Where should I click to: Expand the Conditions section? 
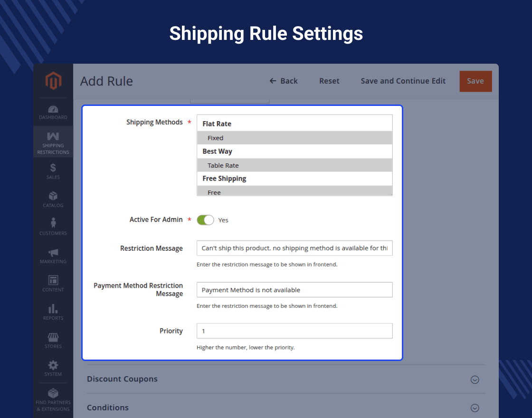pyautogui.click(x=475, y=408)
